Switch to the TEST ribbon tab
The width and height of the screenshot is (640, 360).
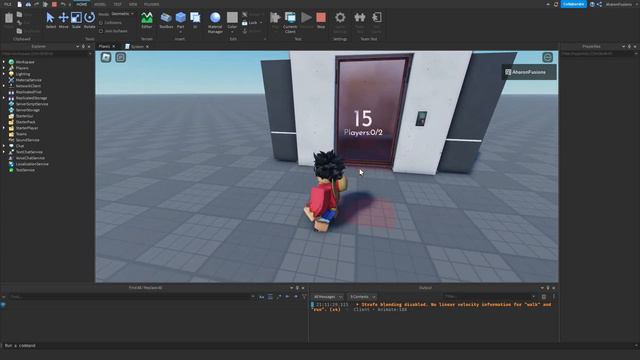pos(118,4)
